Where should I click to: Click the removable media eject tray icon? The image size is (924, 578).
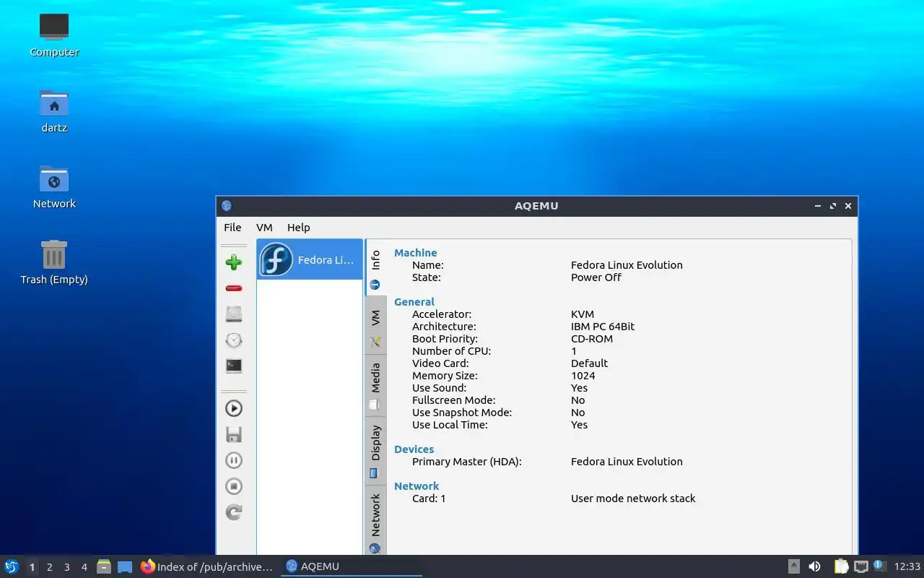pyautogui.click(x=793, y=566)
